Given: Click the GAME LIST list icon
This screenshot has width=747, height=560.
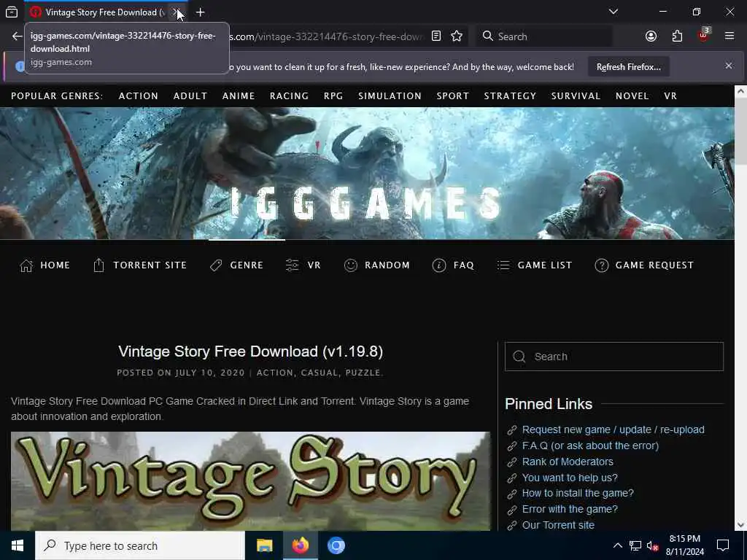Looking at the screenshot, I should pos(503,265).
